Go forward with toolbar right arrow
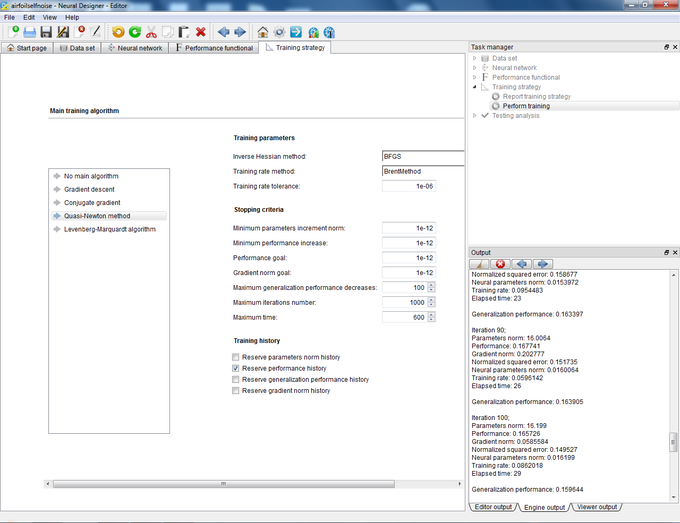This screenshot has width=680, height=523. coord(239,32)
